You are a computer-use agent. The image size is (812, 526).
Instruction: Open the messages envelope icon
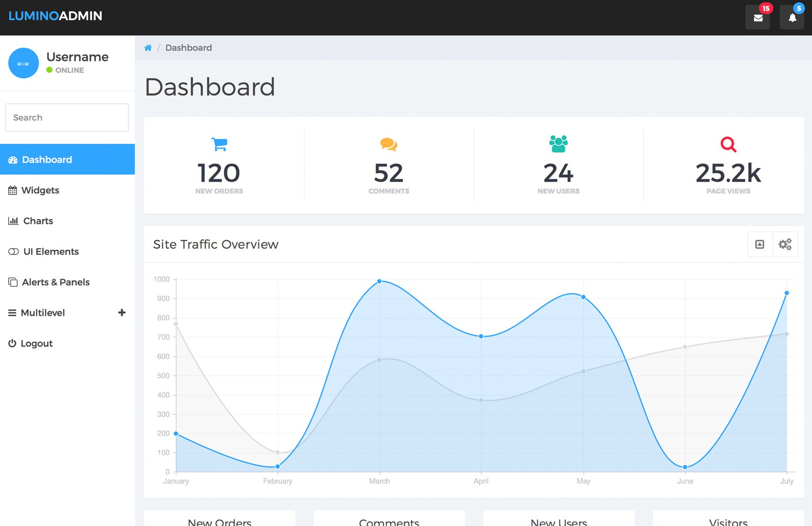click(x=758, y=17)
